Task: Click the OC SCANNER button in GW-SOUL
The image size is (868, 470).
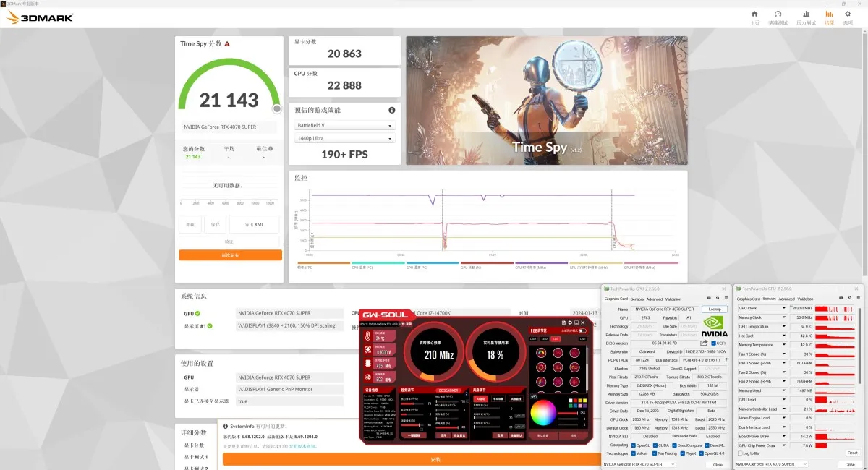Action: click(x=448, y=390)
